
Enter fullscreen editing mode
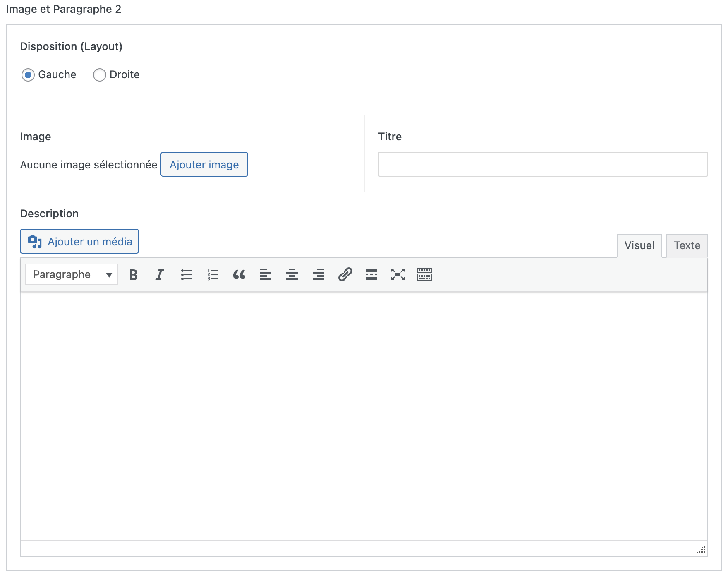(398, 275)
